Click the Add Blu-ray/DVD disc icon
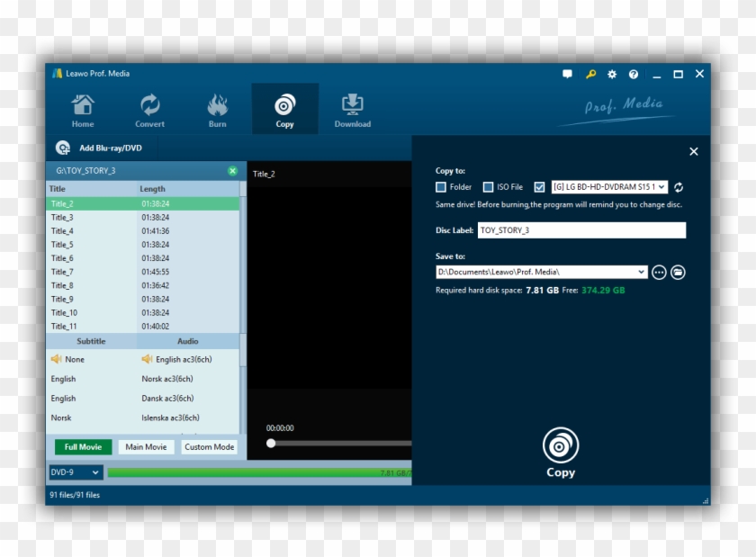756x557 pixels. click(63, 148)
